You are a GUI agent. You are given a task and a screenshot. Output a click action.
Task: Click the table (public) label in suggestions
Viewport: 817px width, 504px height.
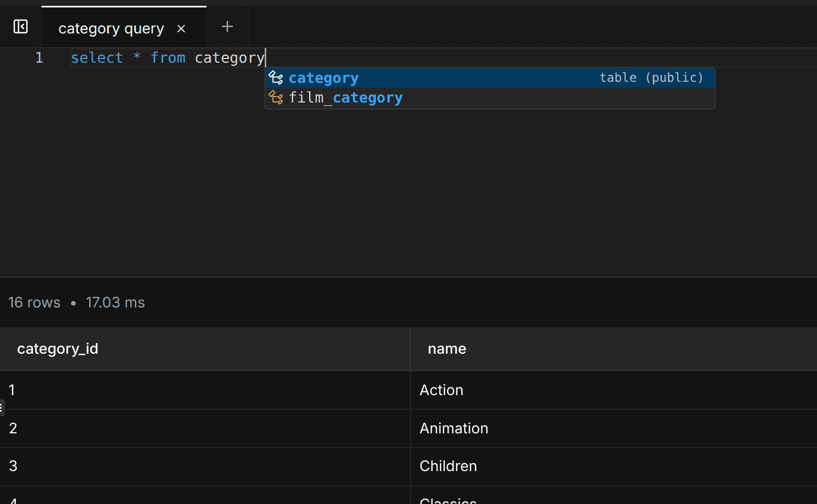(651, 78)
